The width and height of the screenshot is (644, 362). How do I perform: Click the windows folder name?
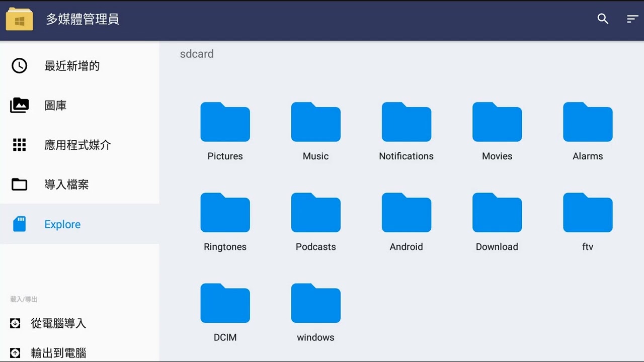pos(315,337)
